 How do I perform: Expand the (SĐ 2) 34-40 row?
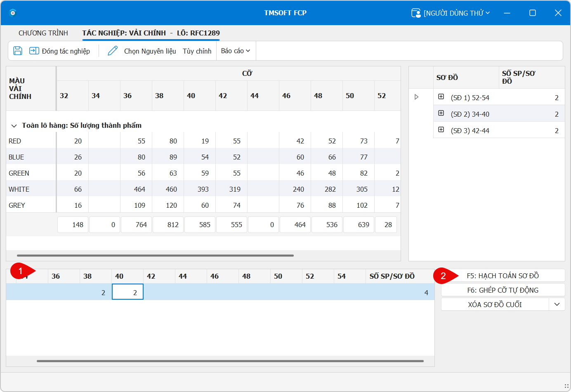pyautogui.click(x=441, y=113)
